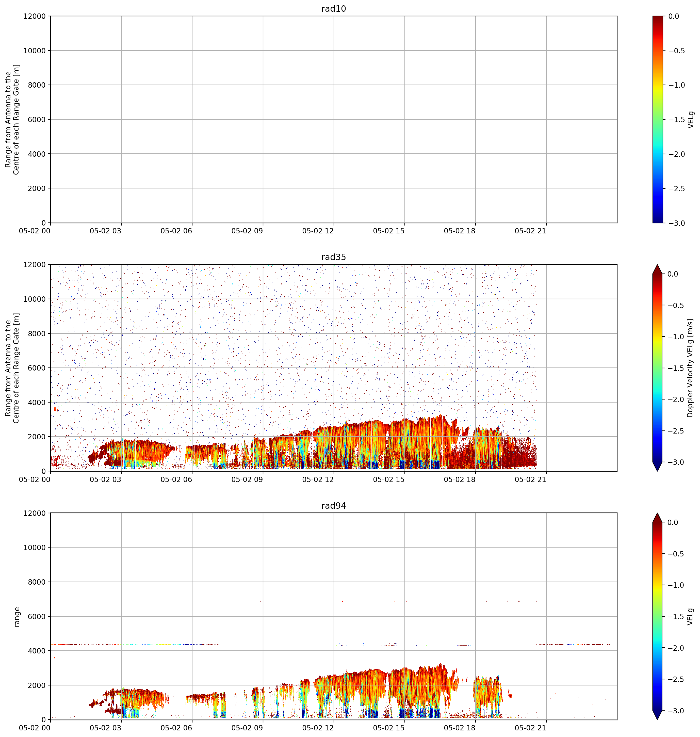Screen dimensions: 700x737
Task: Select the -2.0 tick on rad10 colorbar
Action: (x=676, y=154)
